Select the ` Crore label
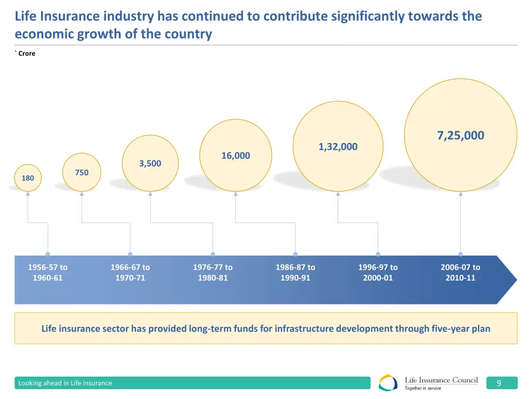 point(24,53)
